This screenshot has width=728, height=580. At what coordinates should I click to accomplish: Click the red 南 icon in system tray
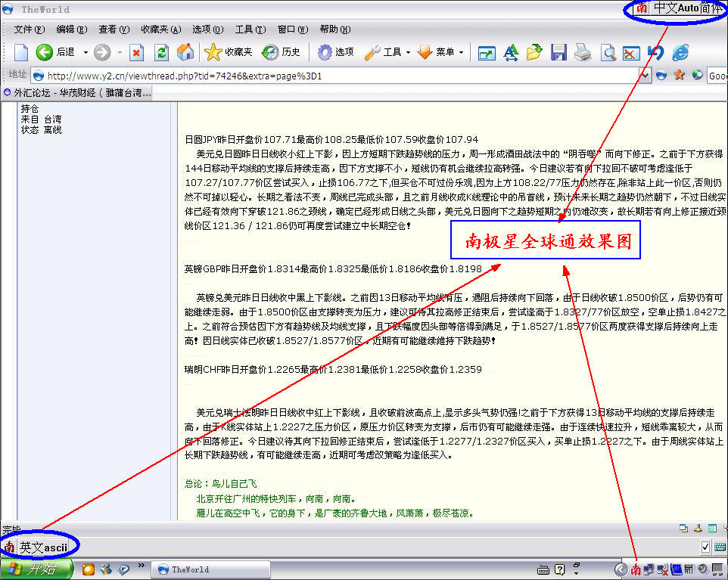point(635,569)
